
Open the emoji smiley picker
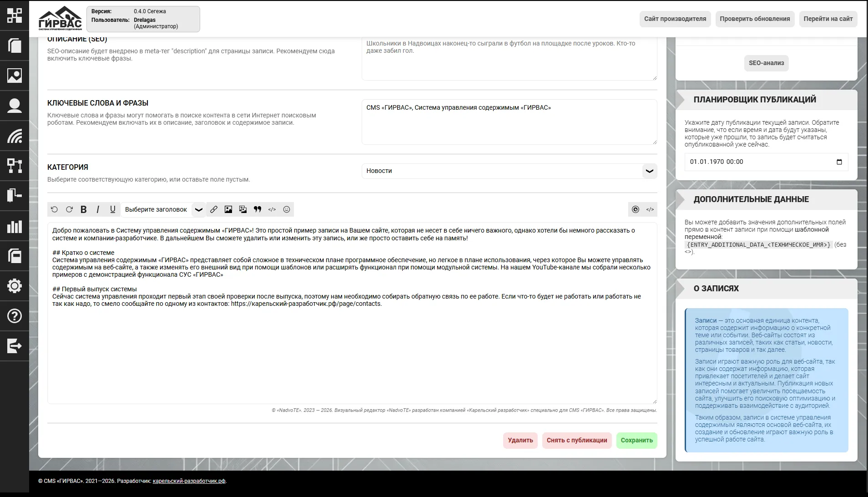287,209
